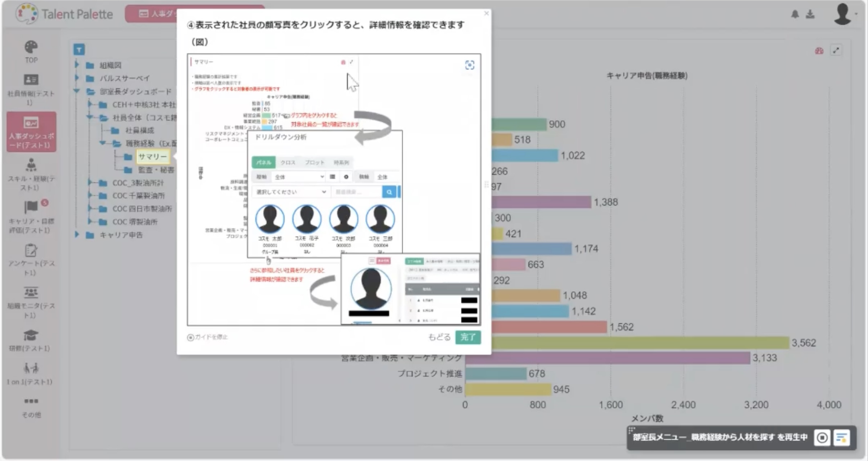This screenshot has height=461, width=868.
Task: Open the Skills & Experience (スキル・経験) sidebar icon
Action: [x=31, y=165]
